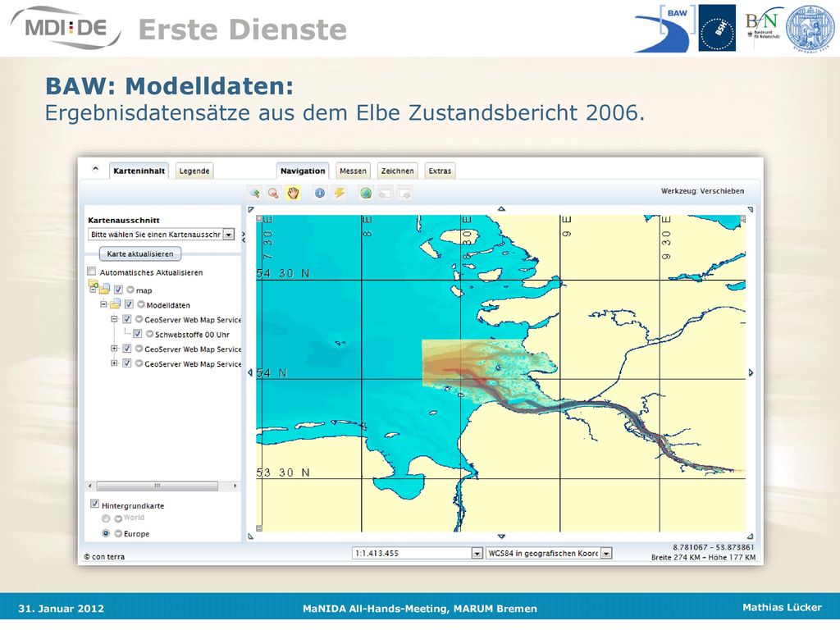Select the zoom in tool
Viewport: 840px width, 630px height.
point(255,193)
